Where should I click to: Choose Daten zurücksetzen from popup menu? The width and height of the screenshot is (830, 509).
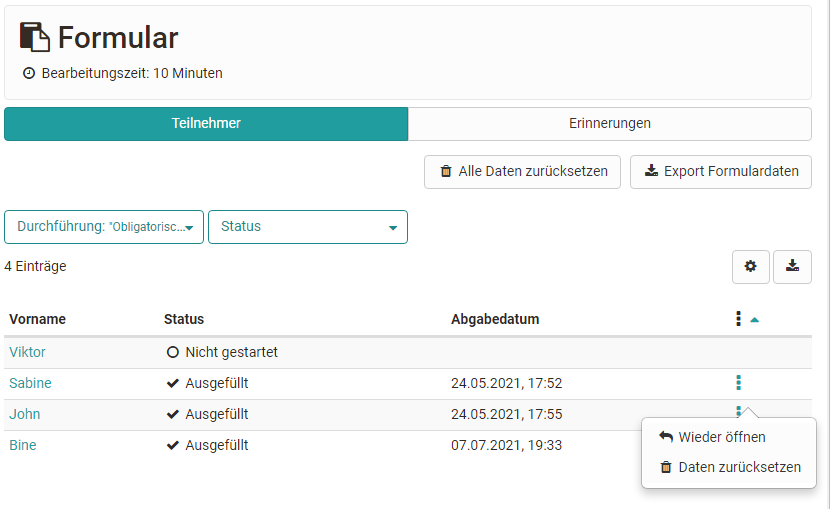click(x=730, y=467)
